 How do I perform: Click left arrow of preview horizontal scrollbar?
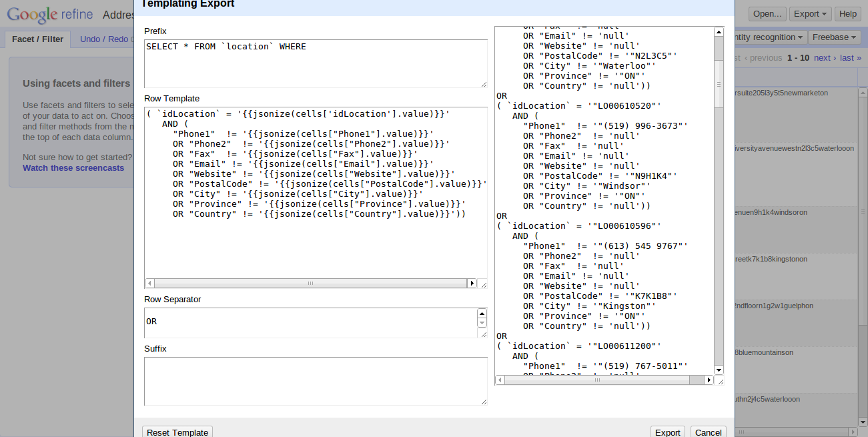click(x=500, y=380)
